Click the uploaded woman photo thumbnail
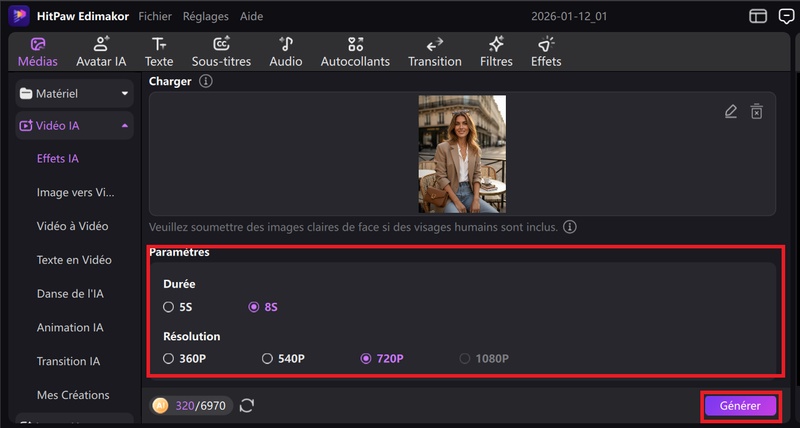Viewport: 800px width, 428px height. pyautogui.click(x=462, y=154)
